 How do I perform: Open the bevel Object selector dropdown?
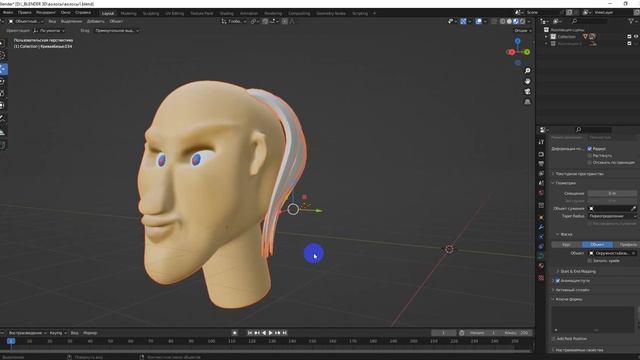point(612,253)
